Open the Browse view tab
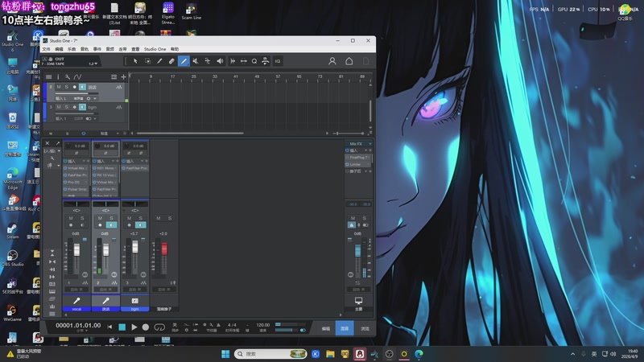 (365, 328)
